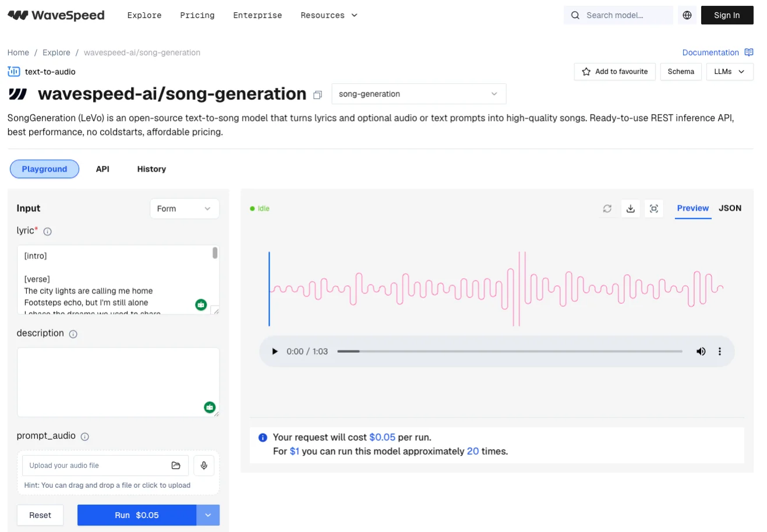This screenshot has height=532, width=767.
Task: Open the song-generation model dropdown
Action: tap(418, 94)
